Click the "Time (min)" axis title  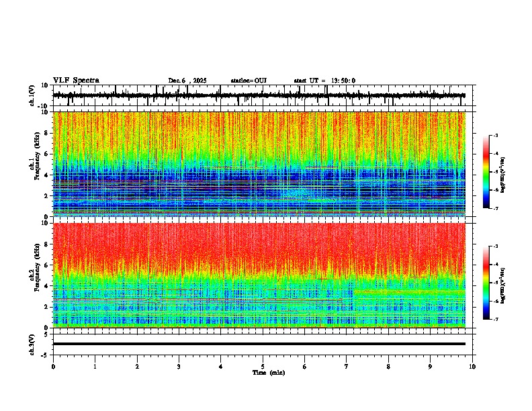point(269,373)
